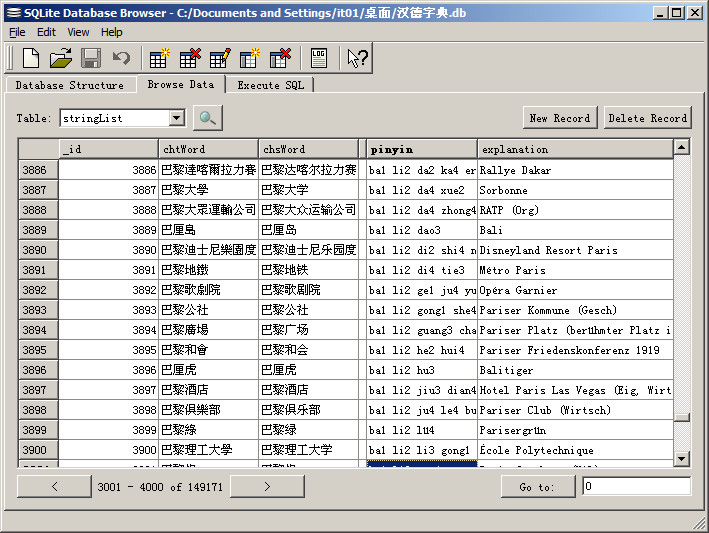Expand the stringList table dropdown
This screenshot has height=533, width=709.
click(177, 118)
